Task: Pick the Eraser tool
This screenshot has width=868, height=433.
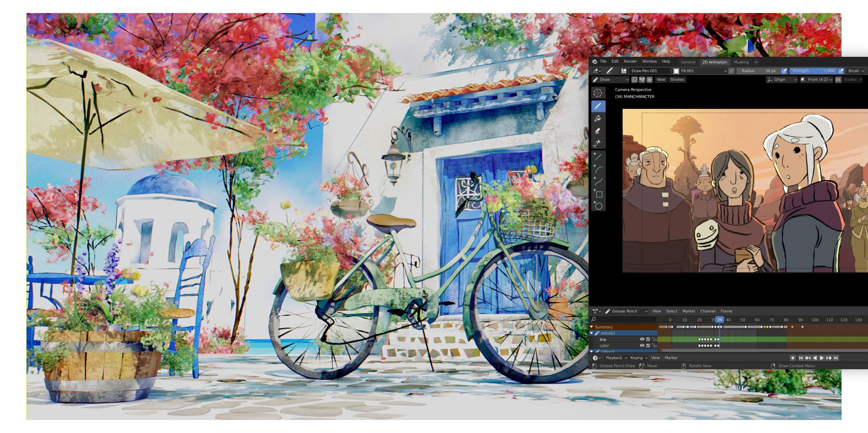Action: tap(598, 131)
